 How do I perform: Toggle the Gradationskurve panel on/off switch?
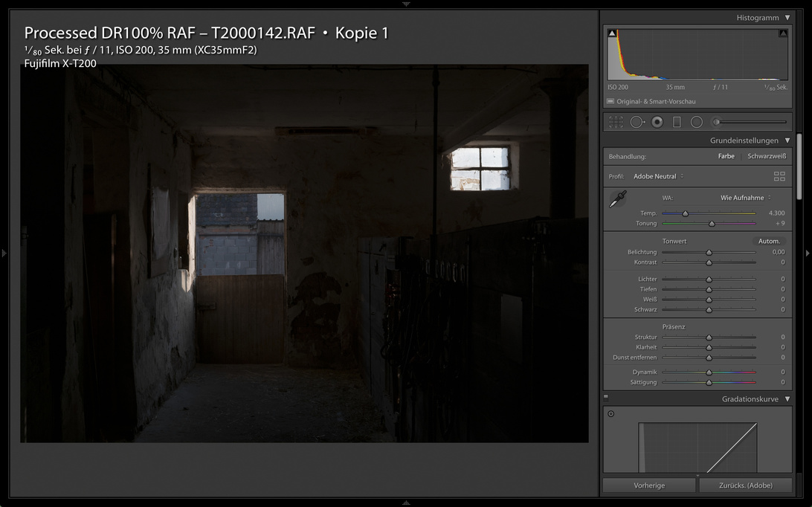click(606, 397)
